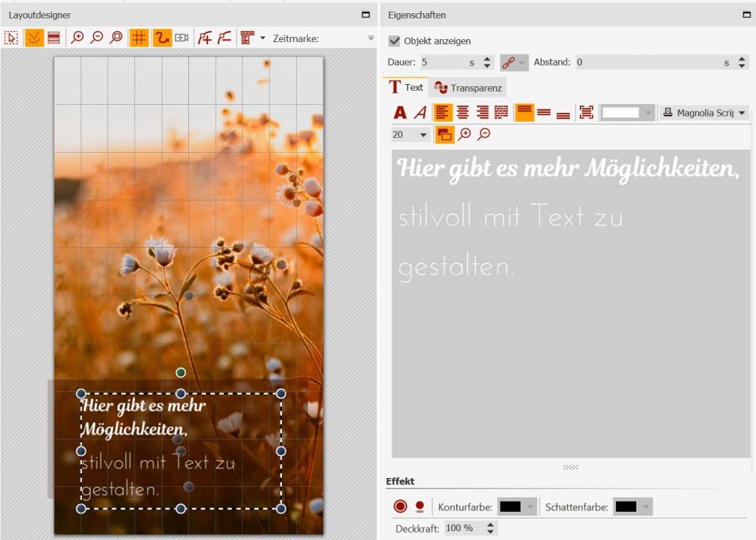Enable center text alignment
The image size is (756, 540).
point(462,112)
